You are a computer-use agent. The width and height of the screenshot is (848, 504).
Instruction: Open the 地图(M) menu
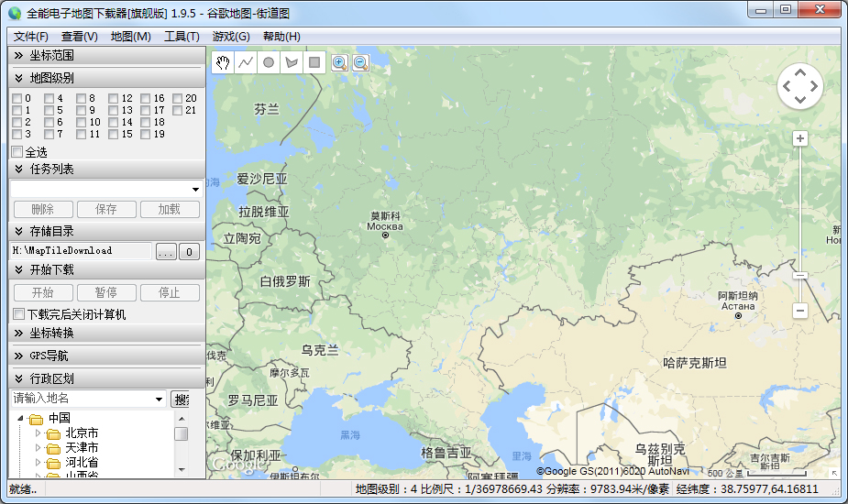point(131,37)
